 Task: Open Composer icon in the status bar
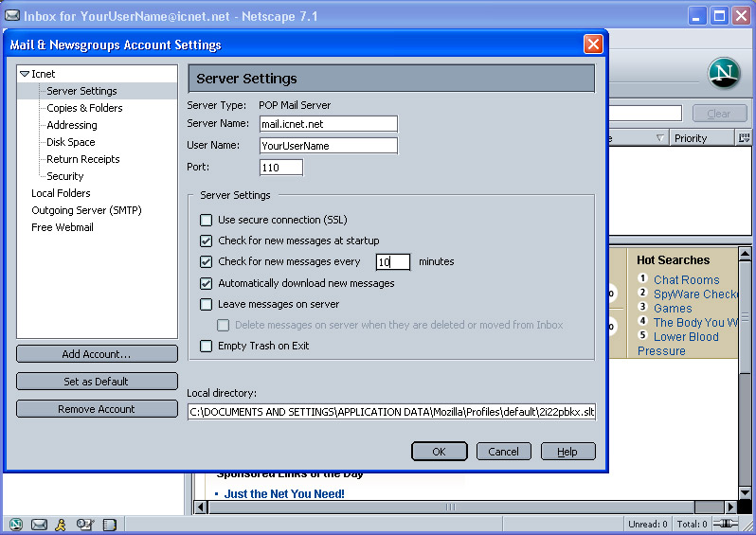pyautogui.click(x=85, y=524)
